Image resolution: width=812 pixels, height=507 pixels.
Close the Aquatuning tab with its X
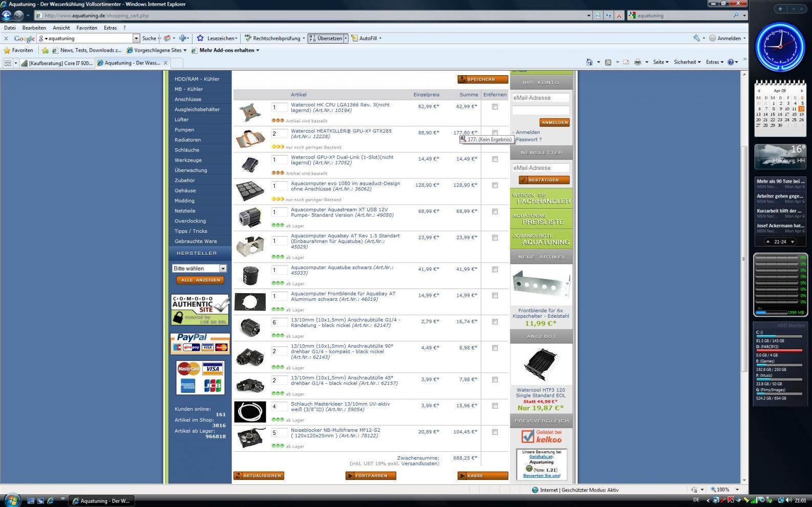[x=165, y=63]
